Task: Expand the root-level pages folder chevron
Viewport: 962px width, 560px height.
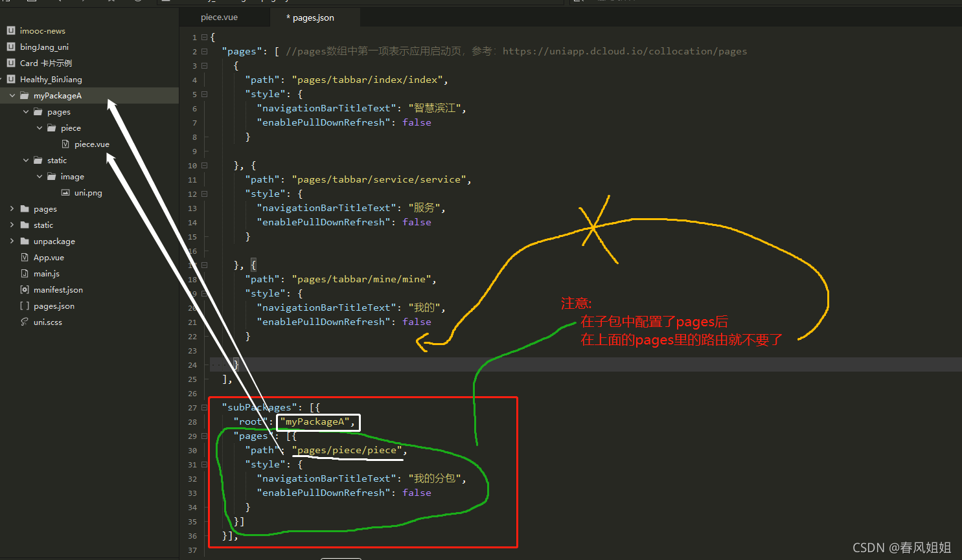Action: tap(12, 209)
